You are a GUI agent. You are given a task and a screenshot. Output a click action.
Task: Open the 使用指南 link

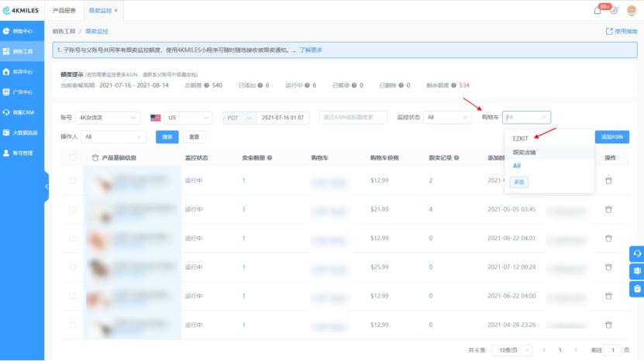click(x=626, y=31)
